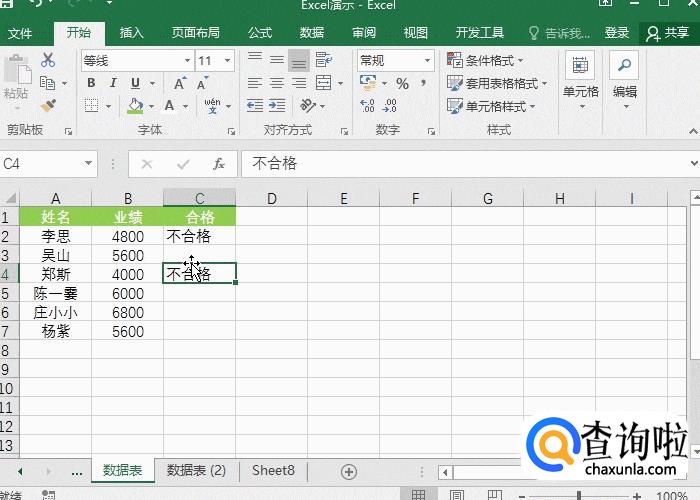The image size is (700, 500).
Task: Click the Cut scissors icon
Action: click(48, 60)
